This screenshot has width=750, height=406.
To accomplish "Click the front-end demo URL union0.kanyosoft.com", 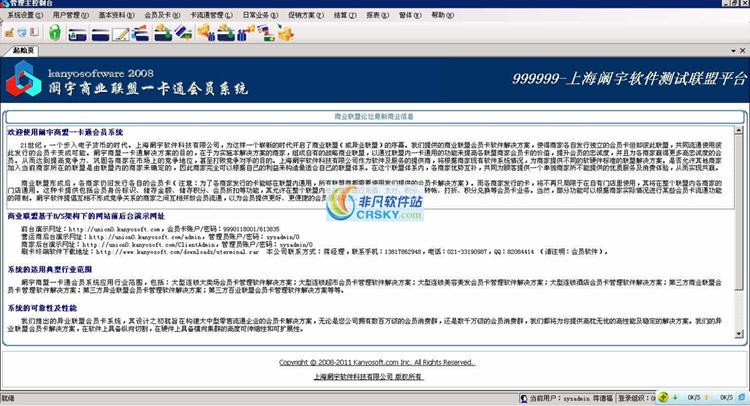I will pos(114,230).
